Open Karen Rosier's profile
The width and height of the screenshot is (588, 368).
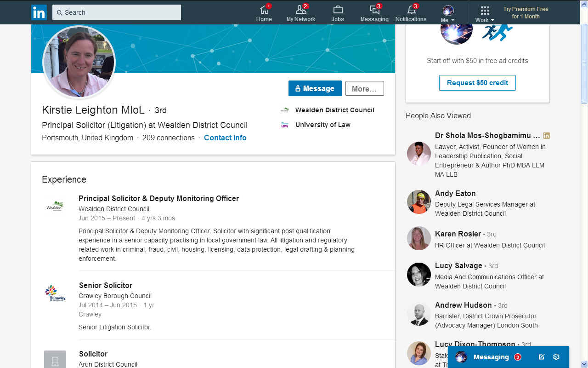[458, 234]
